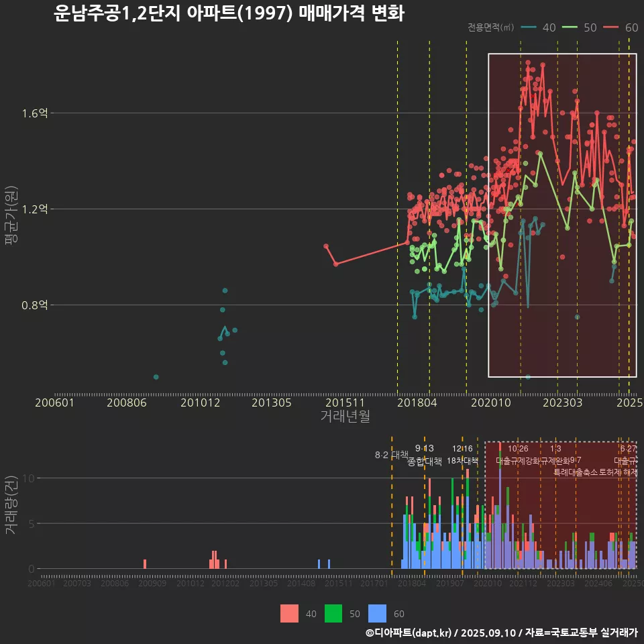This screenshot has width=644, height=644.
Task: Click the 전용면적(㎡) legend label
Action: [x=491, y=28]
